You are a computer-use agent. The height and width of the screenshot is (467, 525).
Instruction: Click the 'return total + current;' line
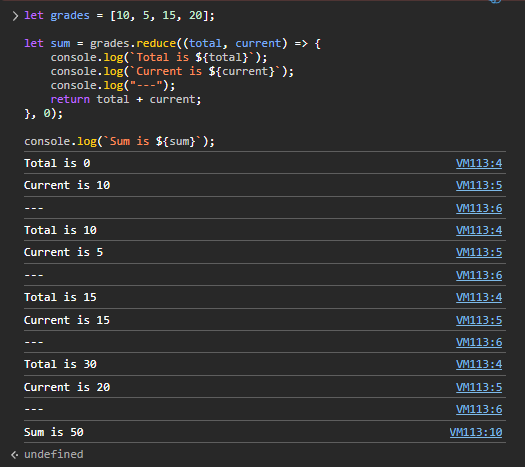coord(126,100)
